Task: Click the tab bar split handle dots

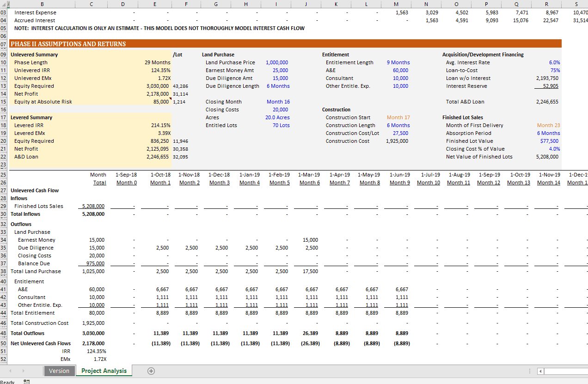Action: (x=530, y=371)
